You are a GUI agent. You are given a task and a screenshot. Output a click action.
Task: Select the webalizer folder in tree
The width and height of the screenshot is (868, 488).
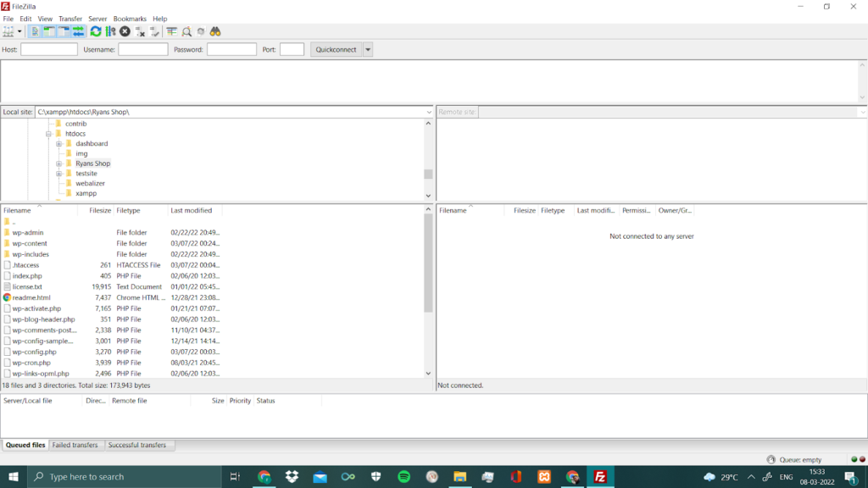tap(90, 183)
